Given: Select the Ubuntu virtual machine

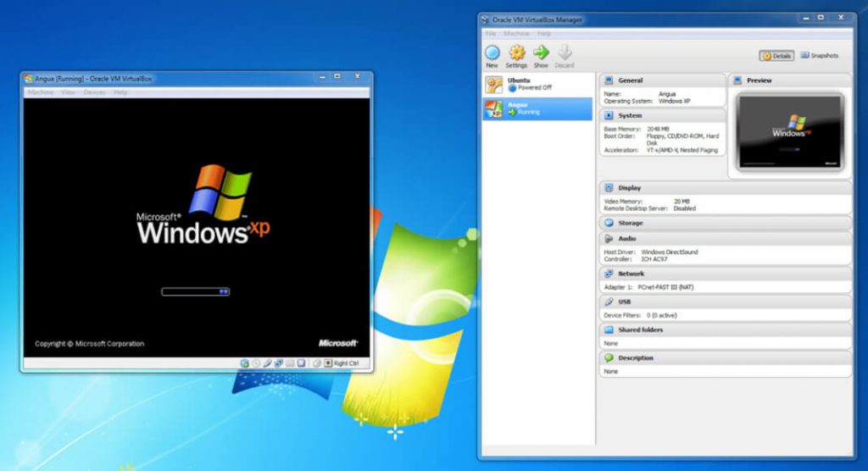Looking at the screenshot, I should pos(537,84).
